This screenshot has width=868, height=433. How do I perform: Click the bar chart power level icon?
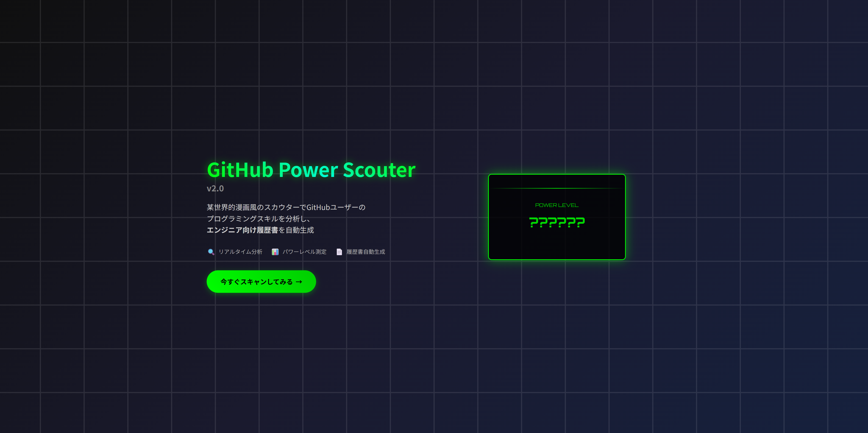coord(275,252)
